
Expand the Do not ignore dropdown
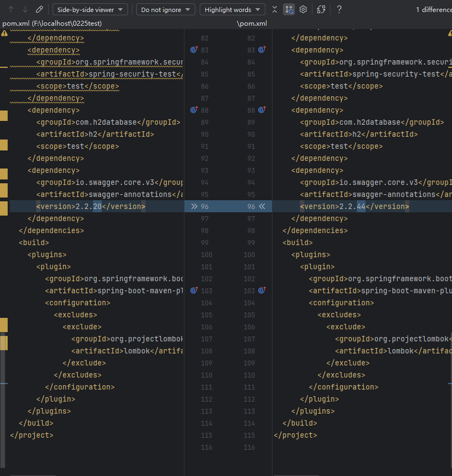coord(166,9)
